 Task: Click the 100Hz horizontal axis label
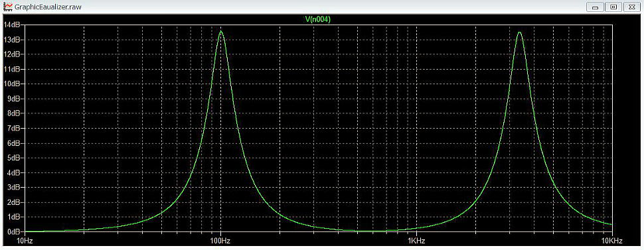[x=220, y=240]
